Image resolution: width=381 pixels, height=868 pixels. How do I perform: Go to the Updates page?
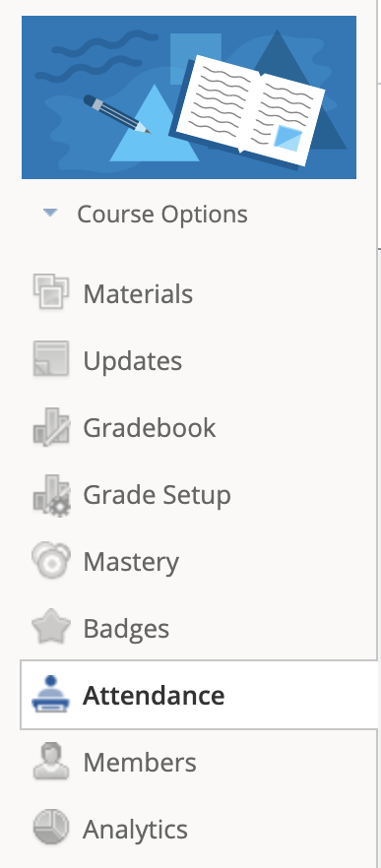coord(132,361)
